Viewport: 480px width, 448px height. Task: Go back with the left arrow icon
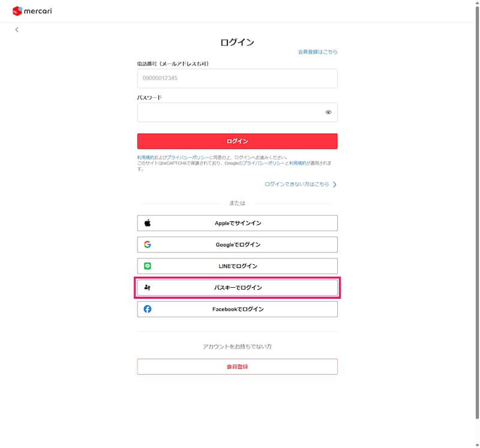[17, 29]
